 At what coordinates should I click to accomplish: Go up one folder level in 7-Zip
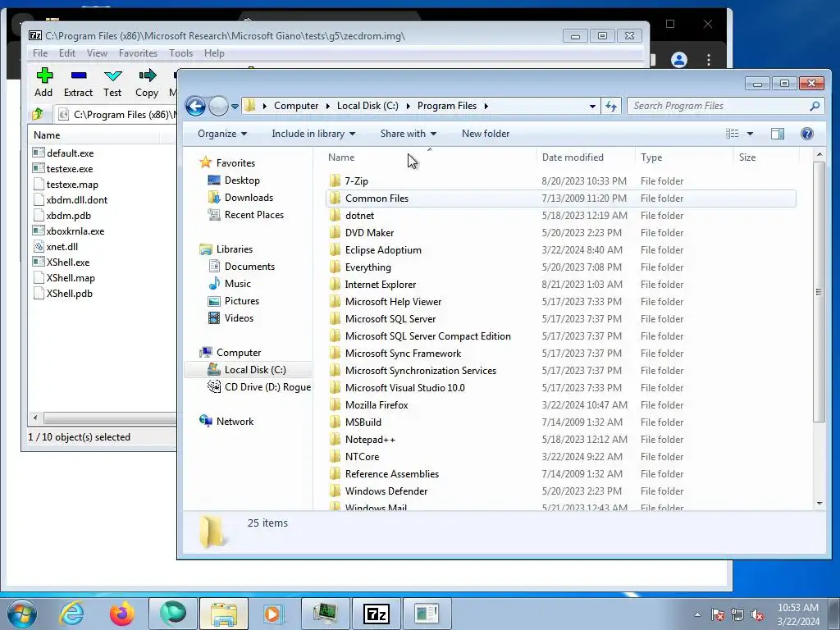coord(38,114)
